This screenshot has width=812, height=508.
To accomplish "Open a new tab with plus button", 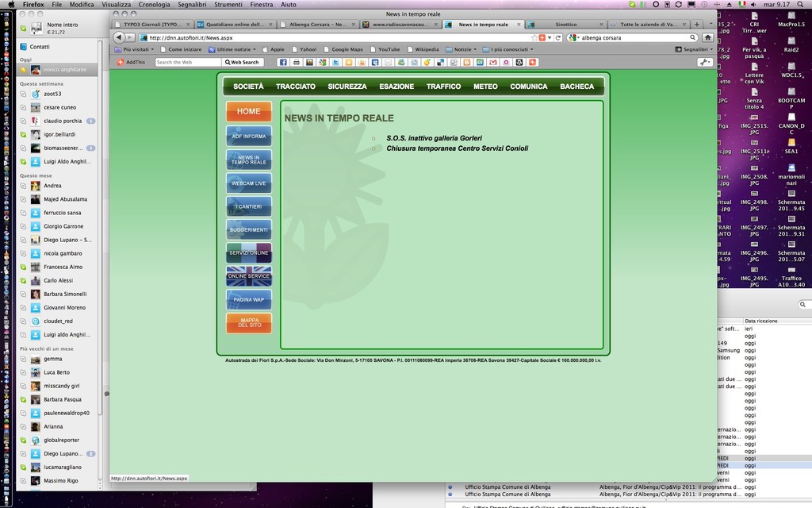I will 697,25.
